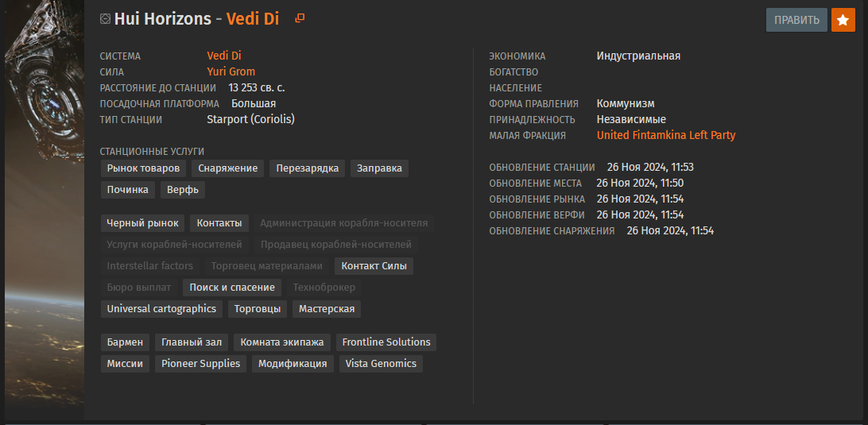This screenshot has height=425, width=868.
Task: Click the Верфь shipyard tag
Action: 183,190
